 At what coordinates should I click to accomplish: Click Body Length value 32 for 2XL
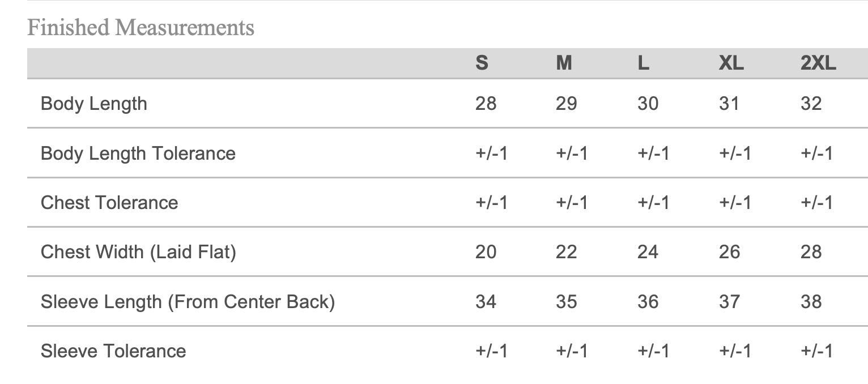click(x=811, y=104)
